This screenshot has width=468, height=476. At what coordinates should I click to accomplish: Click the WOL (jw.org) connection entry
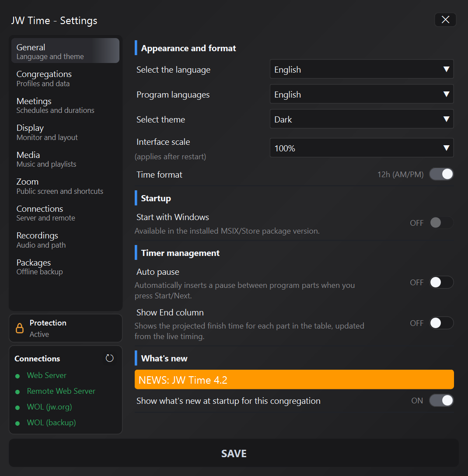49,407
